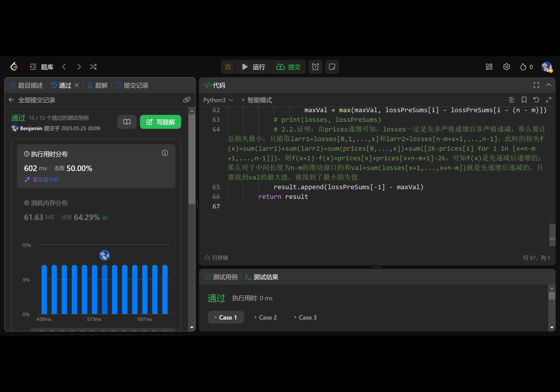Reset code with the undo arrow icon
The width and height of the screenshot is (560, 392).
[x=536, y=100]
